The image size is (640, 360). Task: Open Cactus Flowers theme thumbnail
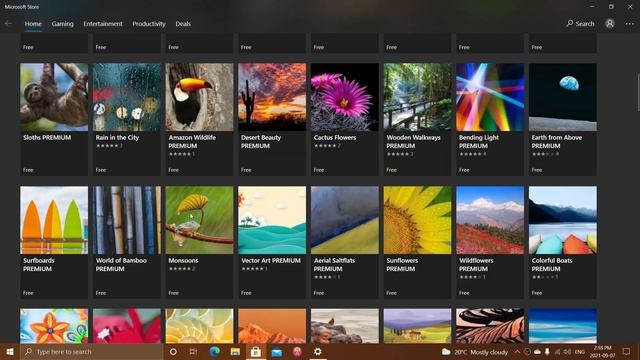click(x=345, y=97)
